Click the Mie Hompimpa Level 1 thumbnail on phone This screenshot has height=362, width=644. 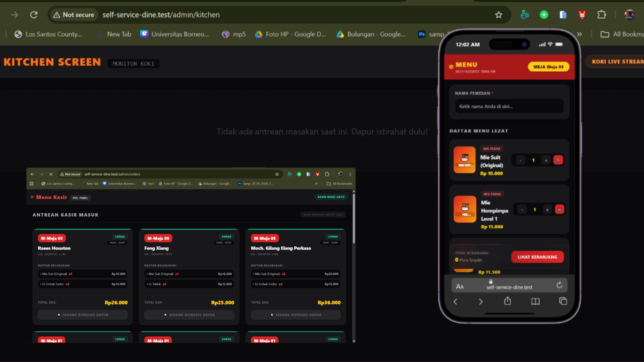click(465, 209)
